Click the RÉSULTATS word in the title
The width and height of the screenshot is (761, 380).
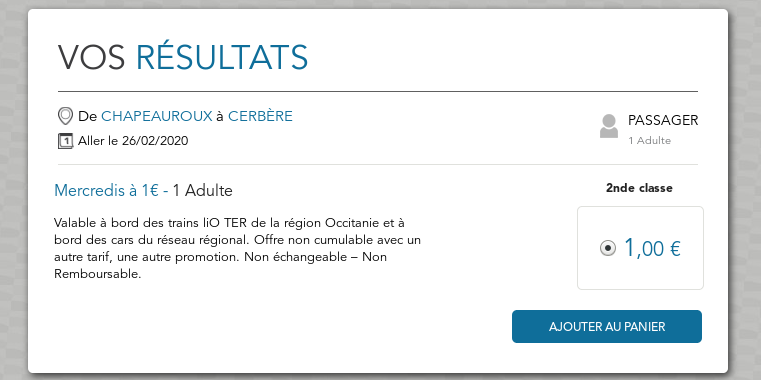click(222, 58)
